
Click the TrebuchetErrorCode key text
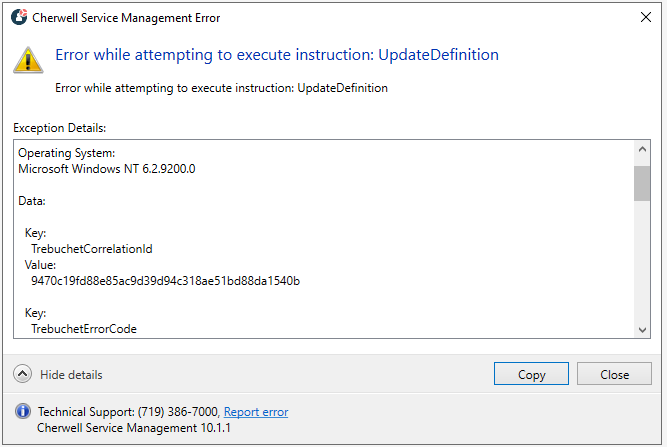coord(84,328)
